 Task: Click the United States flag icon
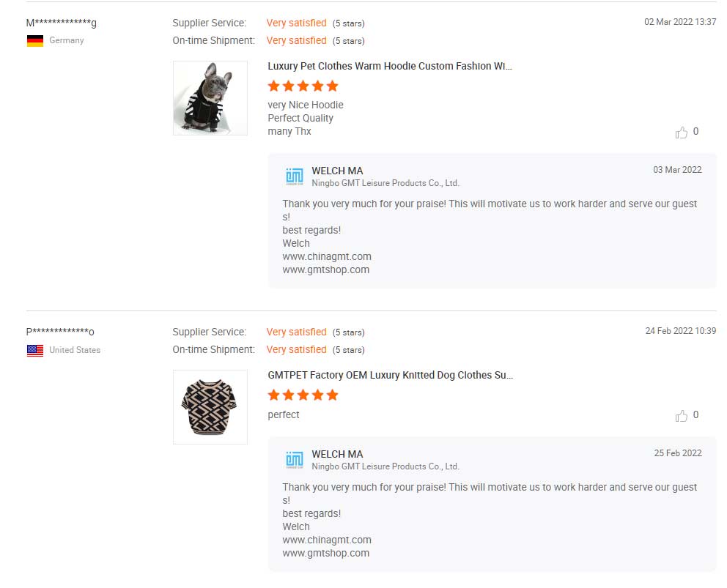tap(35, 351)
